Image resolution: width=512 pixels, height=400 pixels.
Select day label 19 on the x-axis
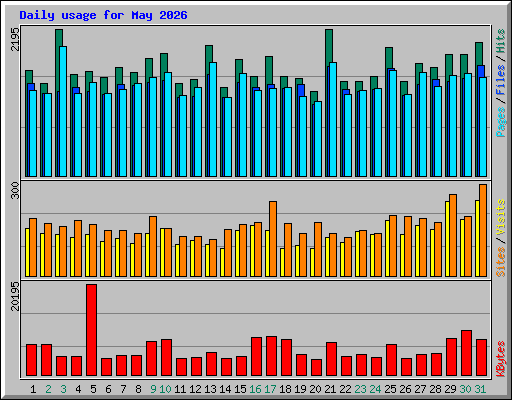(x=300, y=389)
